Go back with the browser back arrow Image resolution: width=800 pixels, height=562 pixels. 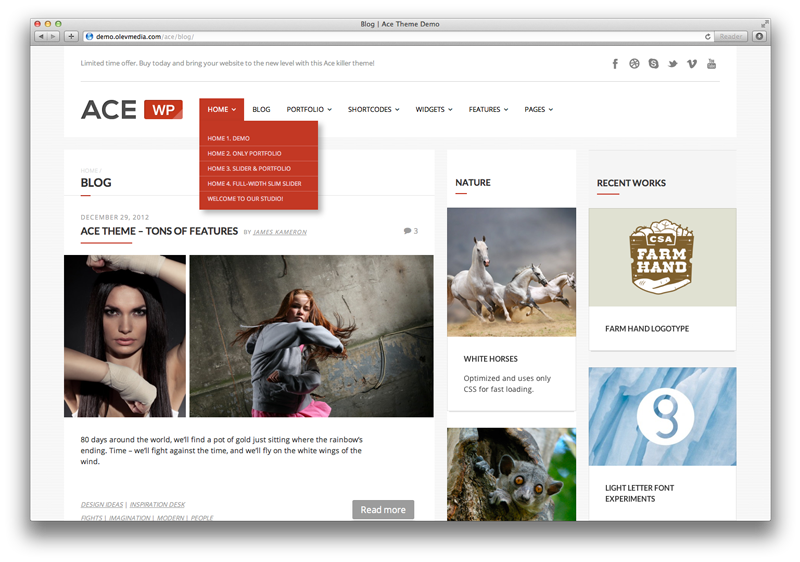41,37
